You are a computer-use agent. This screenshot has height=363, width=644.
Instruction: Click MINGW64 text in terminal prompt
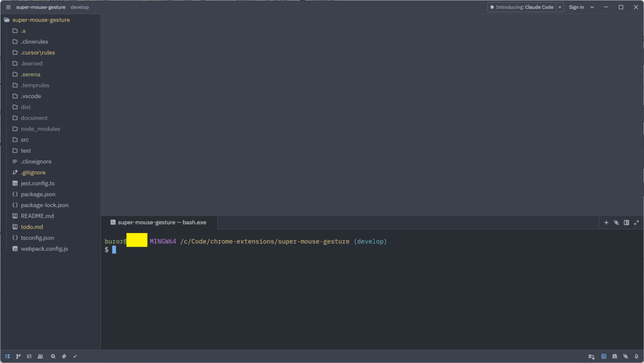coord(163,242)
